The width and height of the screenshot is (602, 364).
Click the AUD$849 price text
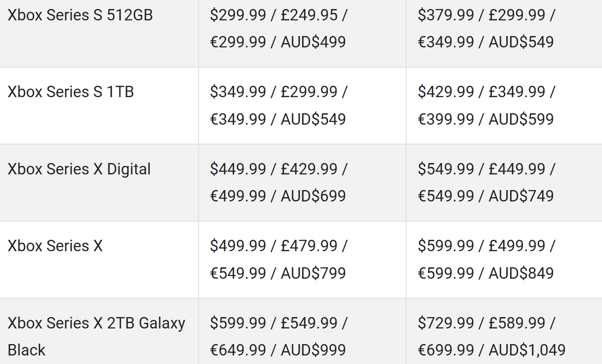521,273
